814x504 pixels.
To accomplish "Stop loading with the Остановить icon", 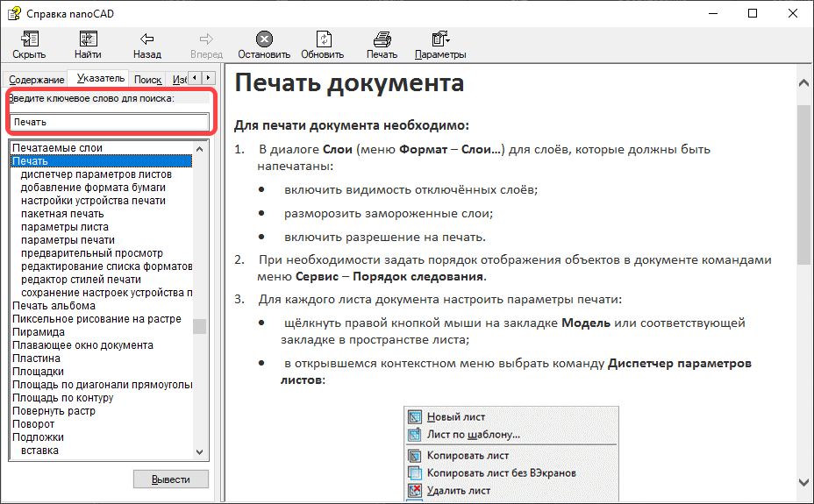I will [x=264, y=39].
